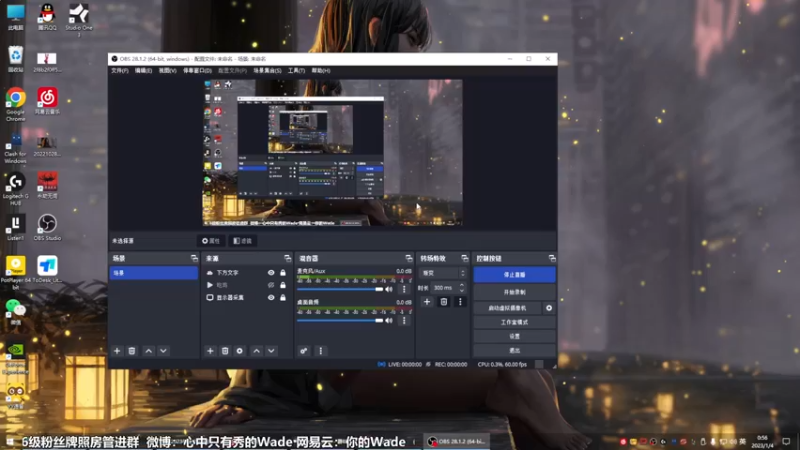Click the 开始录制 button
Image resolution: width=800 pixels, height=450 pixels.
514,292
